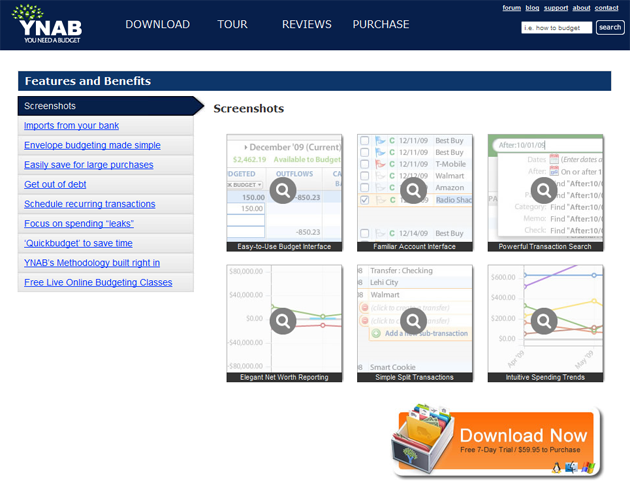
Task: Zoom into Powerful Transaction Search magnifier
Action: (x=544, y=190)
